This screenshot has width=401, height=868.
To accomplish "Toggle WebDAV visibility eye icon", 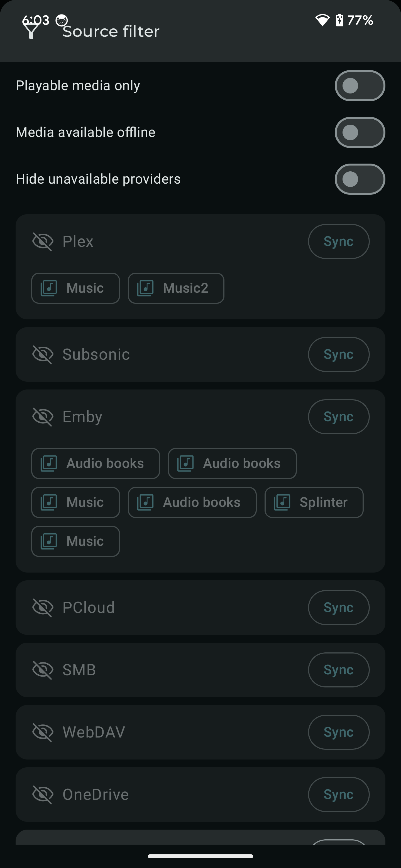I will (x=43, y=732).
